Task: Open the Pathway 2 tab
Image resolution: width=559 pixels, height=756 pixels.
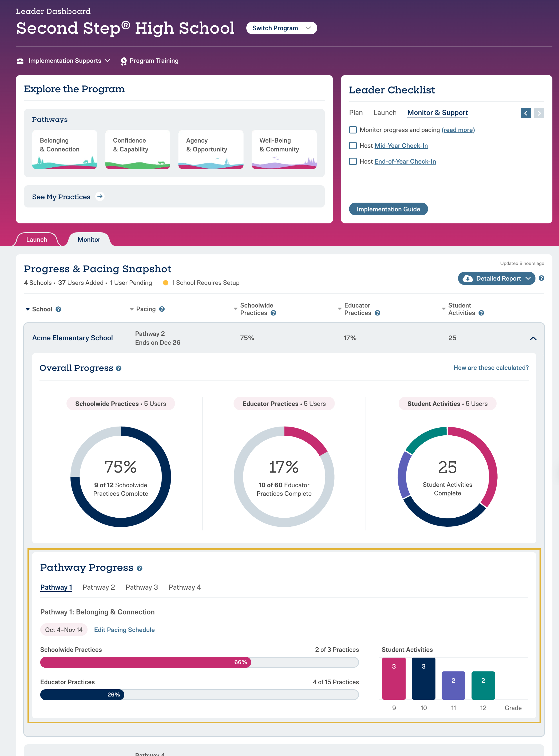Action: pos(98,587)
